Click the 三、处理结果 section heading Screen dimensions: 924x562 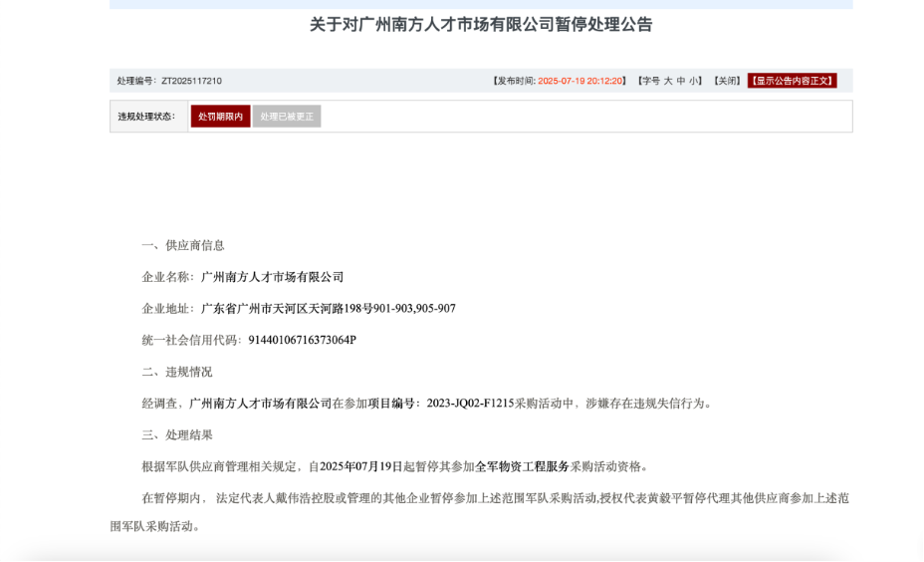coord(176,434)
